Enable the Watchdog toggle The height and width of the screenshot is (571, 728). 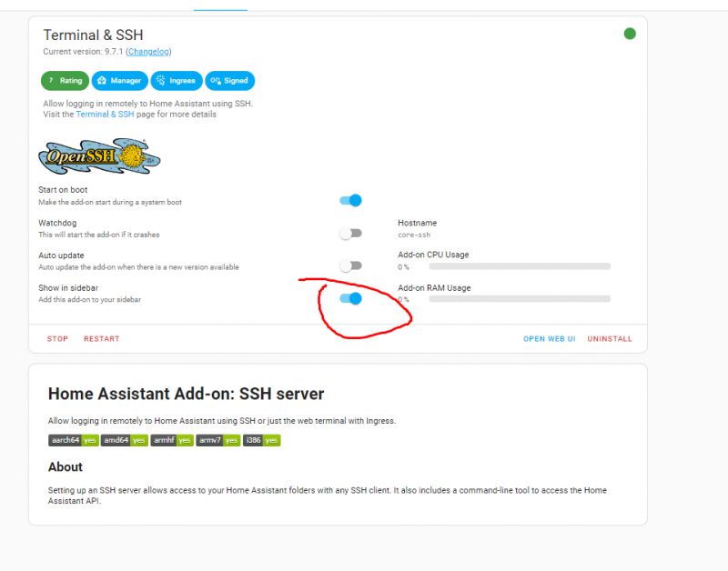(349, 232)
